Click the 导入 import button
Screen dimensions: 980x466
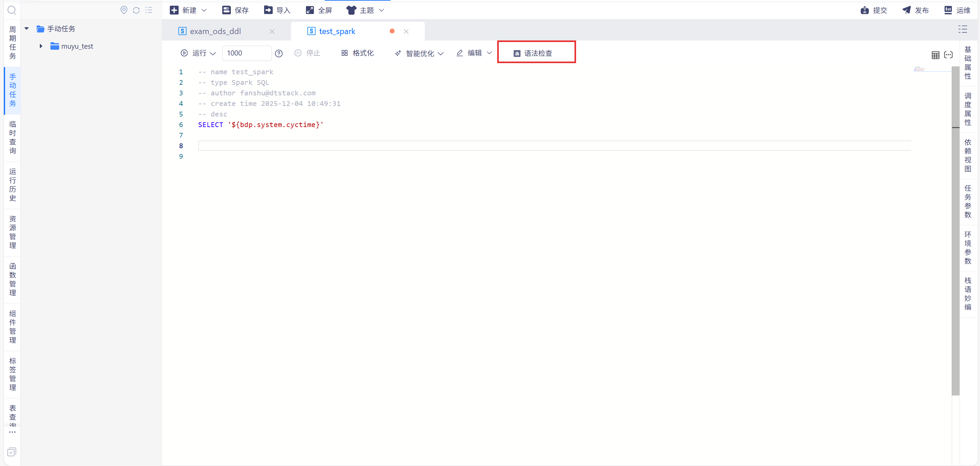pos(277,10)
